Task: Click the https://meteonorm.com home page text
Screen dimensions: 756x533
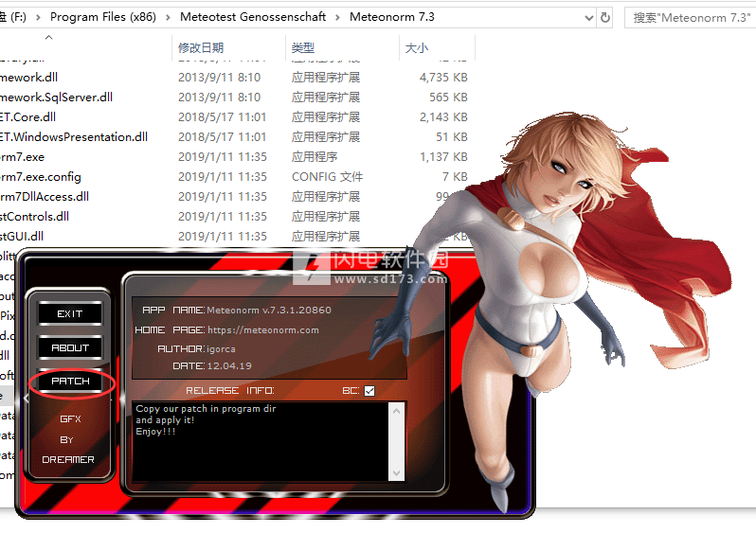Action: [x=263, y=330]
